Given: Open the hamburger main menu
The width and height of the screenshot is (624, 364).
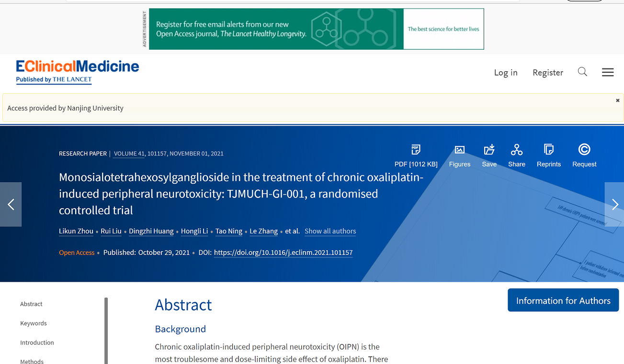Looking at the screenshot, I should pos(608,72).
